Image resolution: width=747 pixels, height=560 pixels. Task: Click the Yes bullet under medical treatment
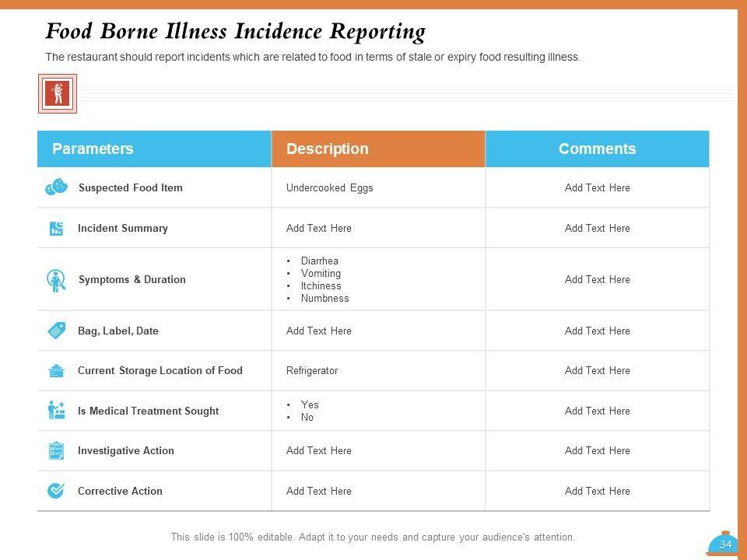(x=310, y=404)
